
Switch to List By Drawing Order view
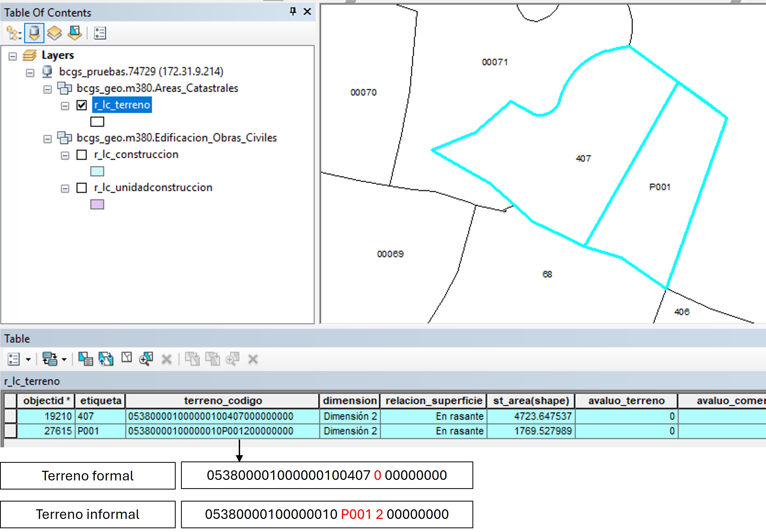coord(14,33)
